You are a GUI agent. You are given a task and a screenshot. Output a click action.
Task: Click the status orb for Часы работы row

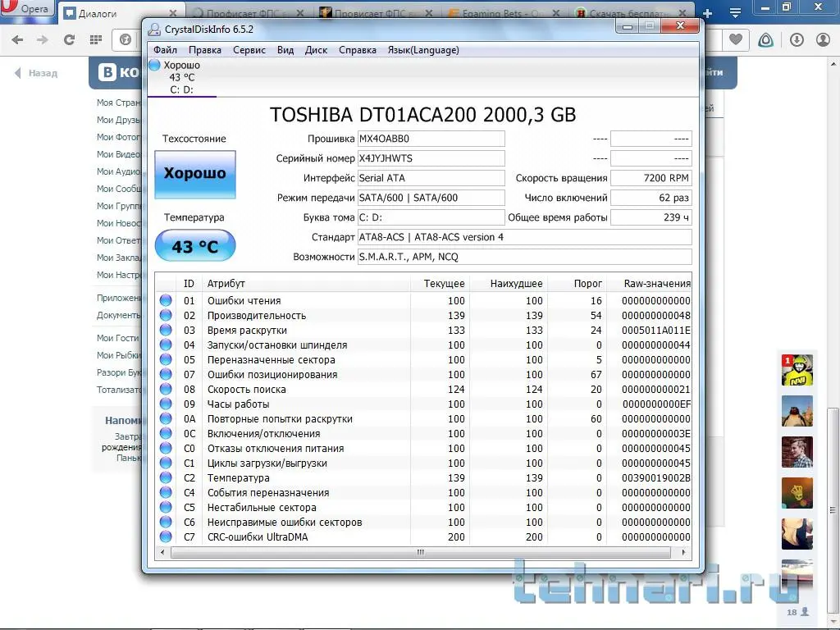coord(166,404)
